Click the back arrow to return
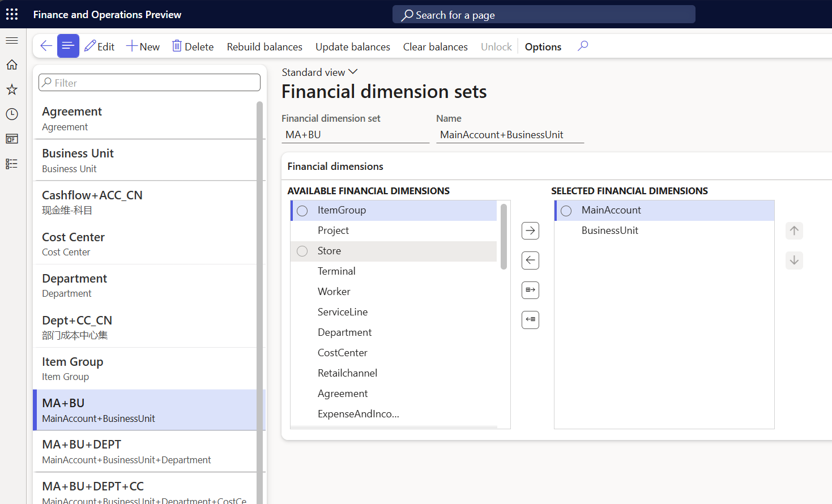832x504 pixels. point(45,46)
